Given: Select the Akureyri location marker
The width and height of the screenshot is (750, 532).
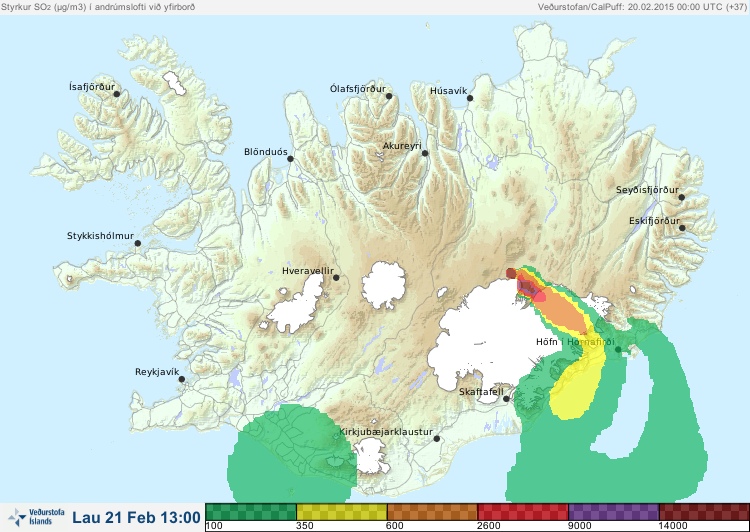Looking at the screenshot, I should coord(425,153).
